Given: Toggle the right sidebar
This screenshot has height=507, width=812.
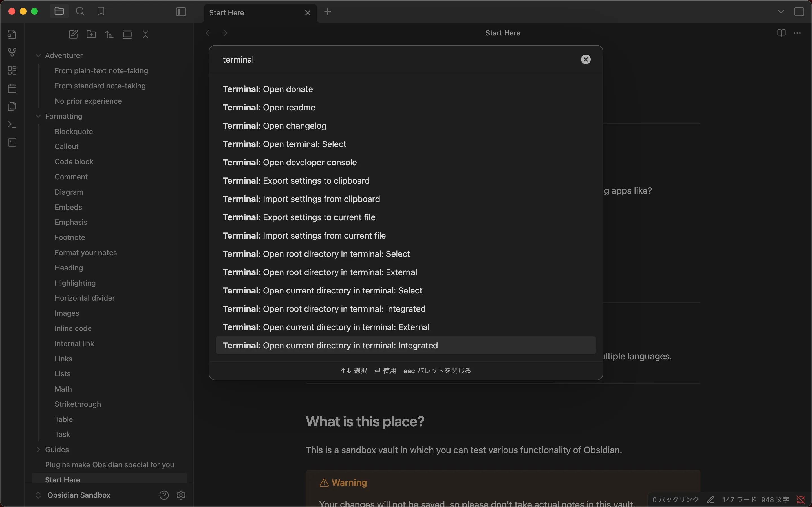Looking at the screenshot, I should (799, 12).
